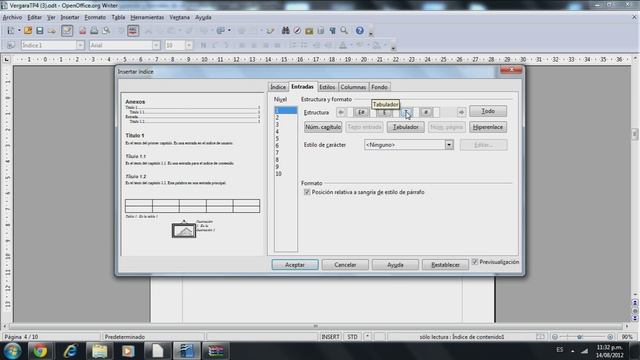Screen dimensions: 640x360
Task: Open Internet Explorer from the taskbar
Action: coord(70,351)
